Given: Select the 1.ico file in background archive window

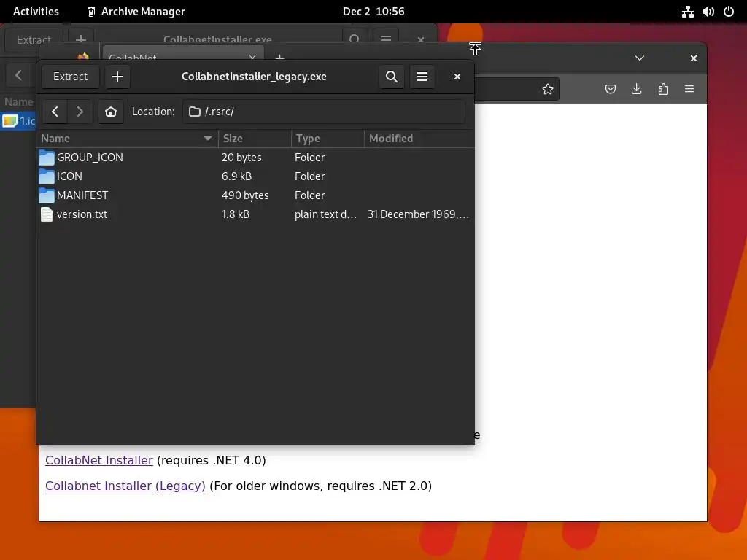Looking at the screenshot, I should 18,121.
